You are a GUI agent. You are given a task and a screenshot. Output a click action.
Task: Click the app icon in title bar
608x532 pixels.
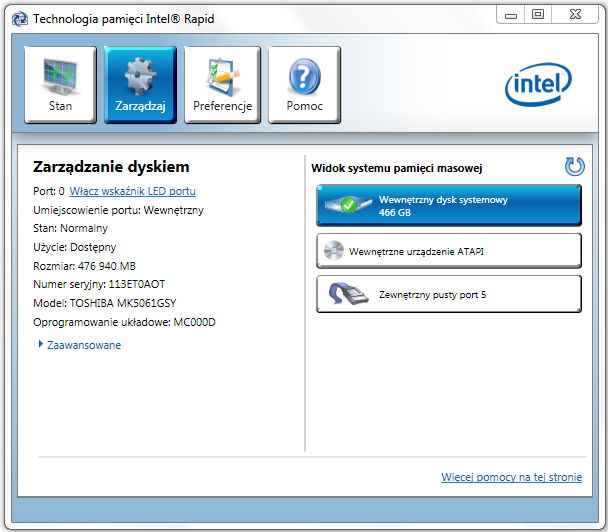pyautogui.click(x=20, y=19)
